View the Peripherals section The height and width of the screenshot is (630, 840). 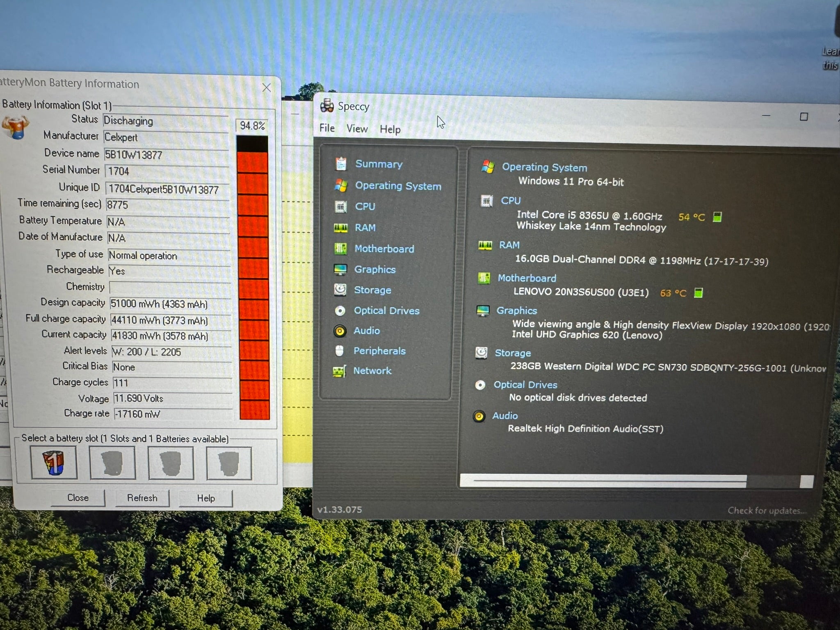click(x=379, y=351)
